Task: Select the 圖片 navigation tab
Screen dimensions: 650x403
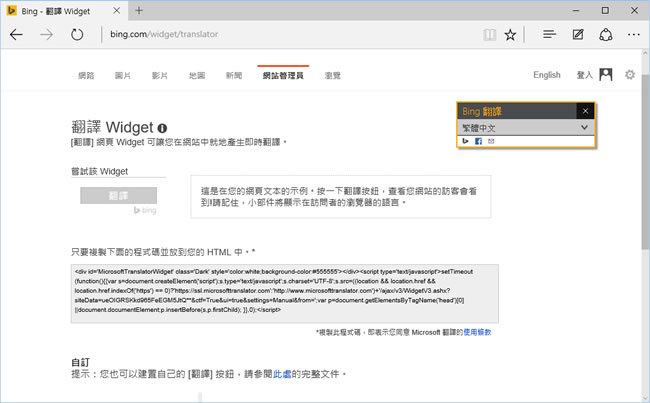Action: tap(123, 75)
